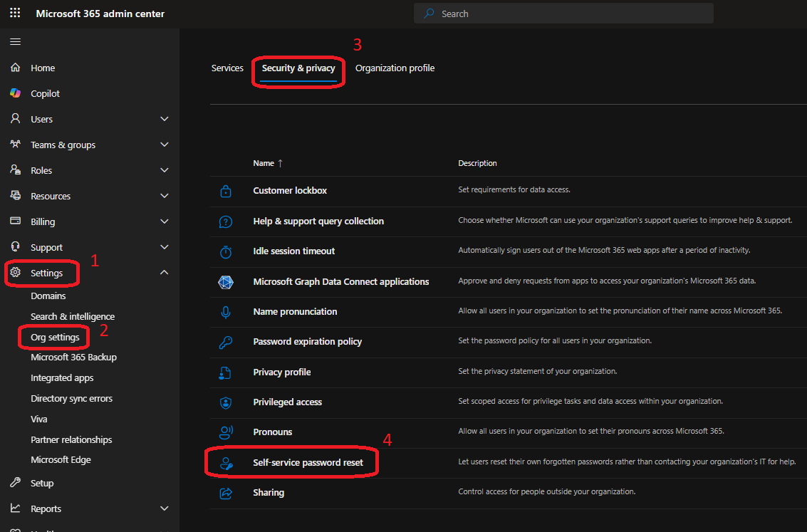Open Directory sync errors page

point(71,398)
